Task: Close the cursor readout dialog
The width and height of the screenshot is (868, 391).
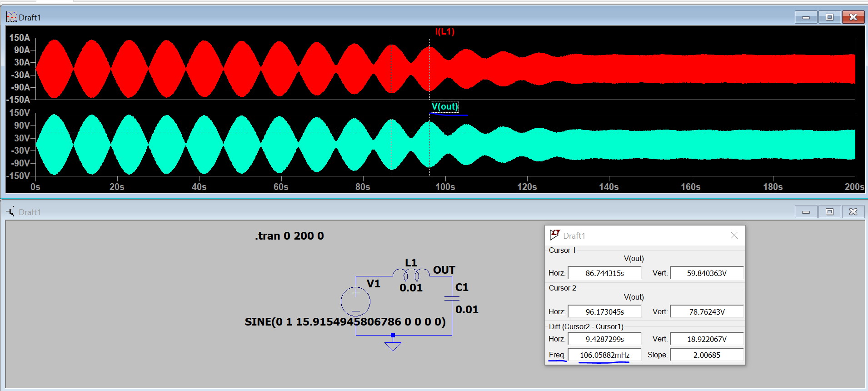Action: click(x=734, y=235)
